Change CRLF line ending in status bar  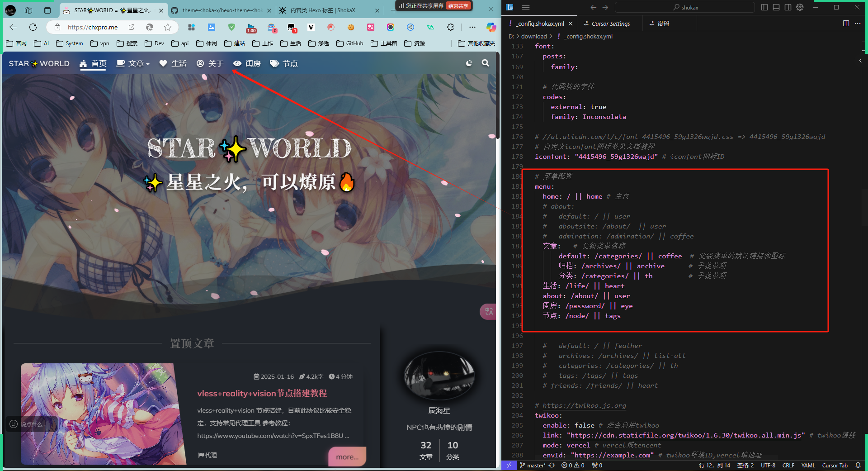pyautogui.click(x=788, y=465)
